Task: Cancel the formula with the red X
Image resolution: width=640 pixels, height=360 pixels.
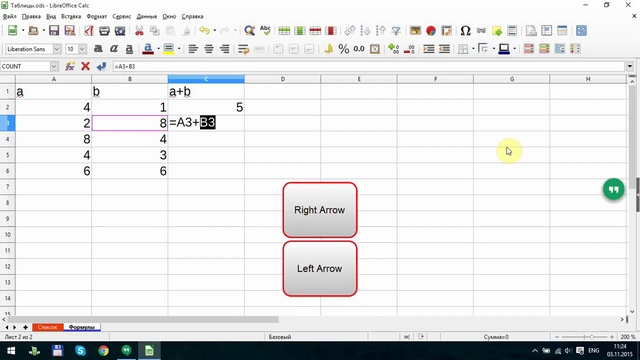Action: 85,66
